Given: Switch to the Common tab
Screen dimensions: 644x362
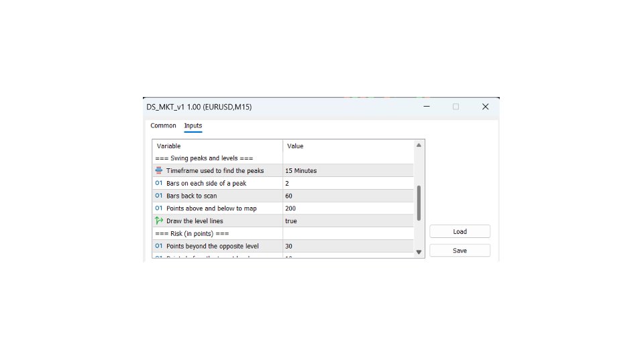Looking at the screenshot, I should 163,125.
